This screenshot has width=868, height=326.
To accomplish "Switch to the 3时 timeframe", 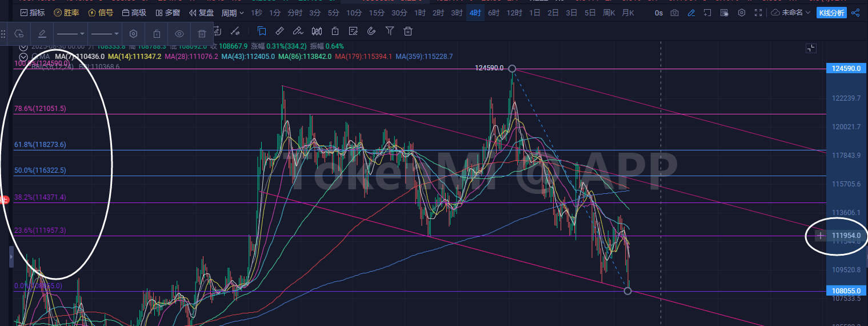I will tap(457, 13).
